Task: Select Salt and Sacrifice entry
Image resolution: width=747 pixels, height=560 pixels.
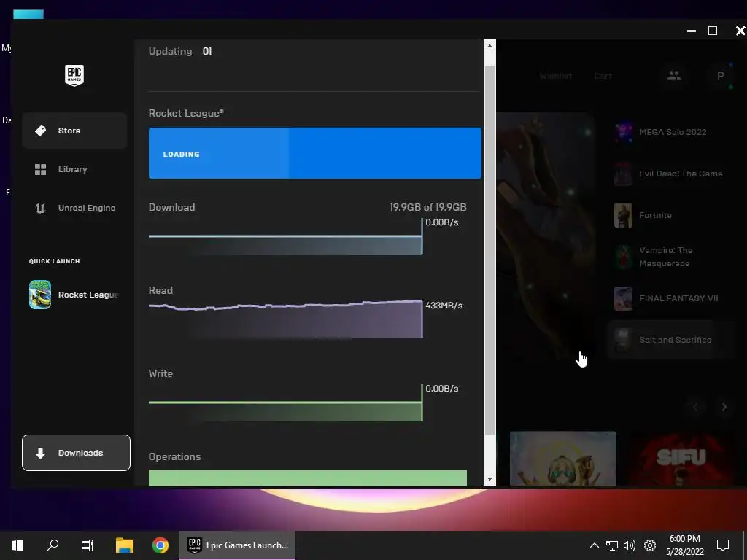Action: (671, 340)
